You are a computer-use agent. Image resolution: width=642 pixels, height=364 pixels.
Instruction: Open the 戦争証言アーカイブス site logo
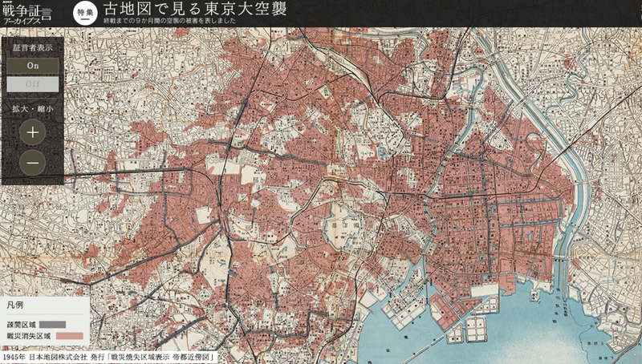(26, 14)
